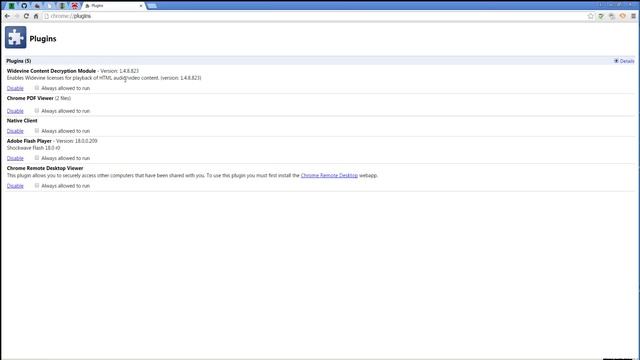Check Always allowed to run for Widevine
The image size is (640, 360).
(37, 88)
